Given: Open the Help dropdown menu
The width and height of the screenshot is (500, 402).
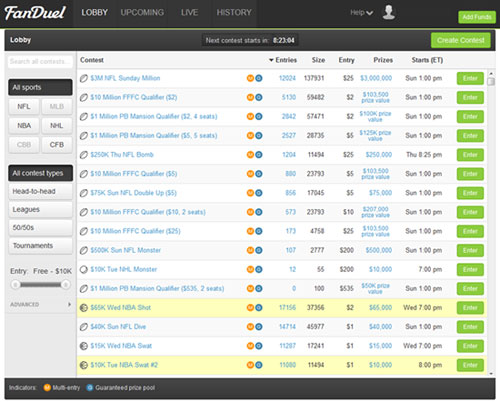Looking at the screenshot, I should click(x=361, y=13).
